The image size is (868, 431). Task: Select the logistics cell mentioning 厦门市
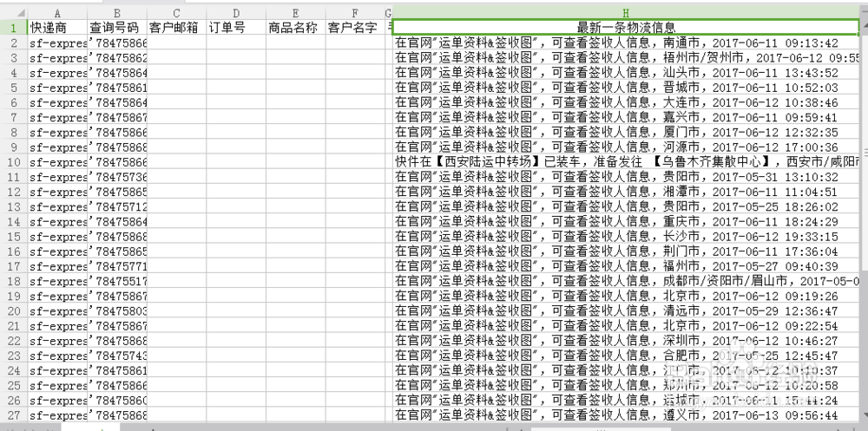point(626,132)
